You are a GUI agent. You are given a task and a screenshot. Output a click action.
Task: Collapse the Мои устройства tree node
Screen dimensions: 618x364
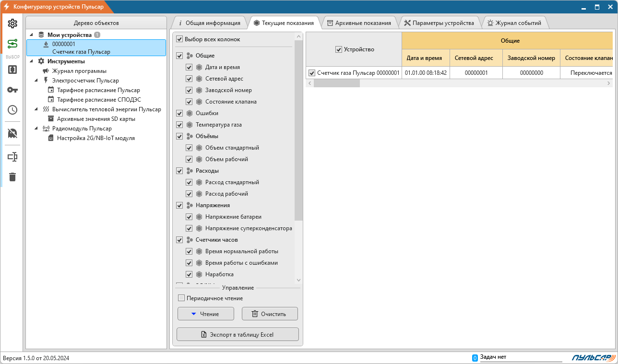32,35
